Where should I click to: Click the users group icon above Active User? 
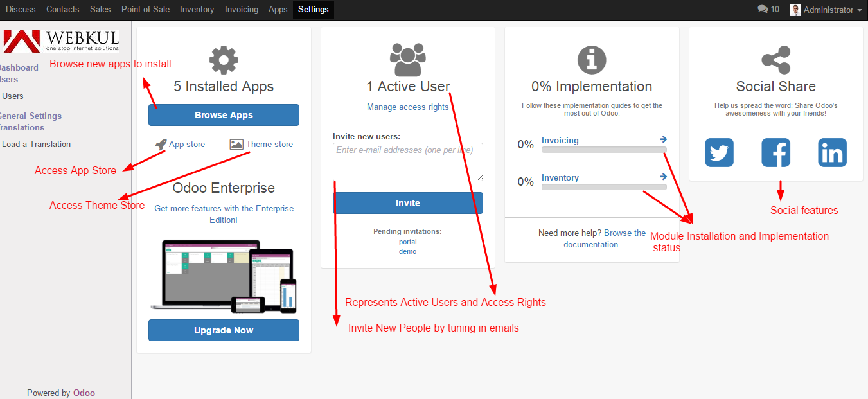pyautogui.click(x=408, y=60)
